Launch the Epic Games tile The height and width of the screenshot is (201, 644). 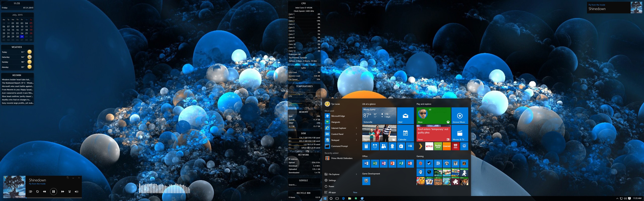[366, 181]
